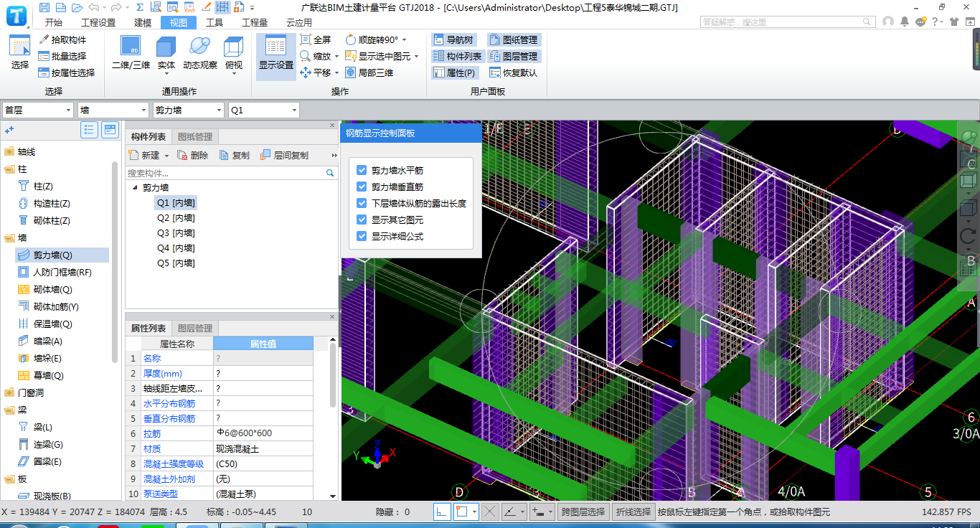Viewport: 980px width, 528px height.
Task: Click the skin shirt icon
Action: click(x=954, y=22)
